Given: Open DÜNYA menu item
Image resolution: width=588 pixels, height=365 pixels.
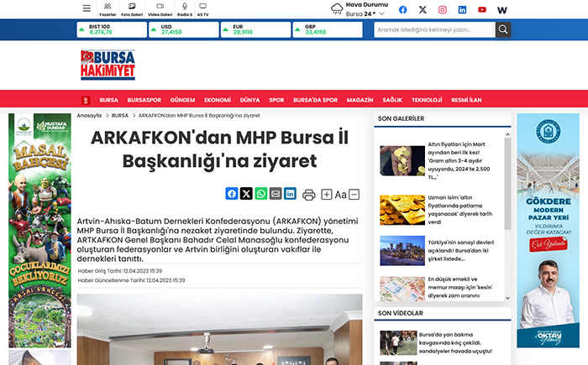Looking at the screenshot, I should [x=249, y=100].
